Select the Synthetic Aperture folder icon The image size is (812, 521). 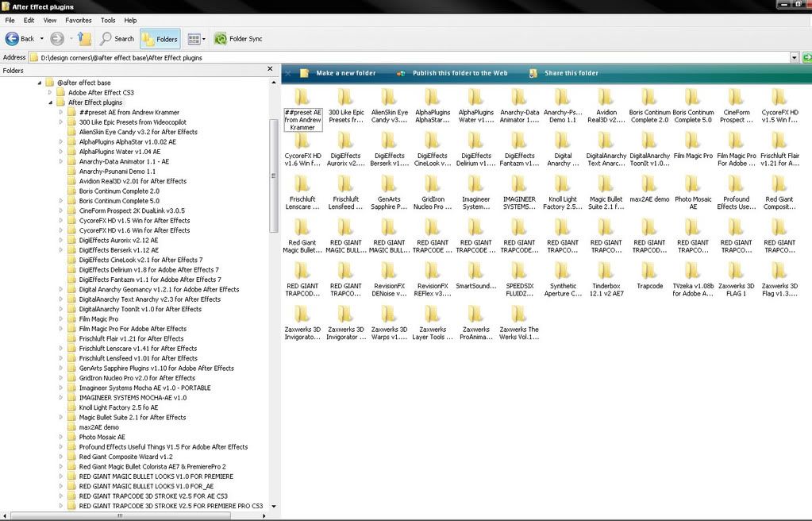click(563, 271)
